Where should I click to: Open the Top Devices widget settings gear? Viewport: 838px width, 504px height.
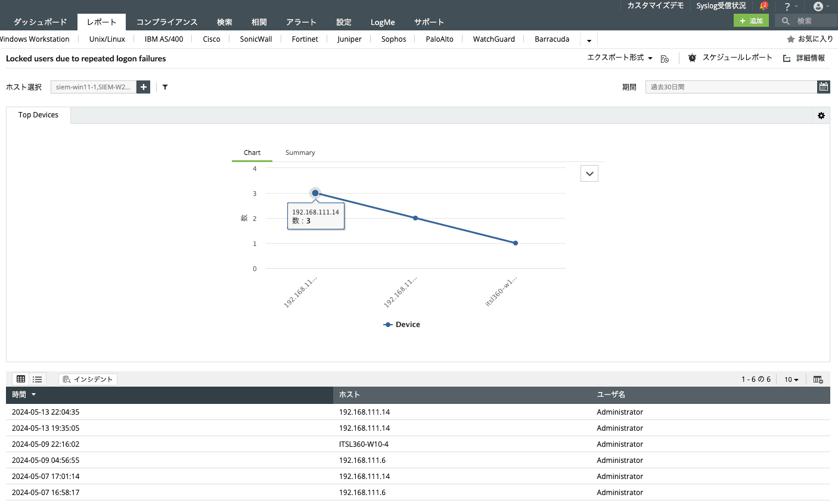tap(821, 115)
